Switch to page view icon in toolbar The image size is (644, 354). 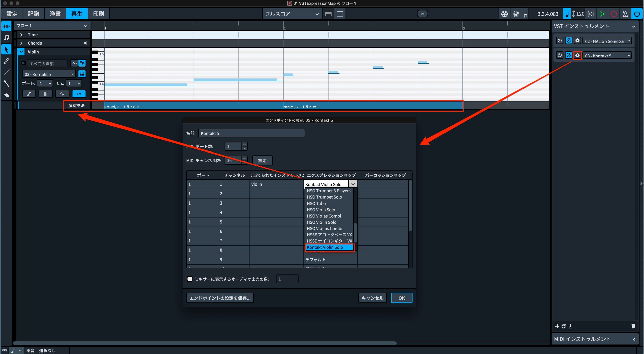(x=340, y=14)
